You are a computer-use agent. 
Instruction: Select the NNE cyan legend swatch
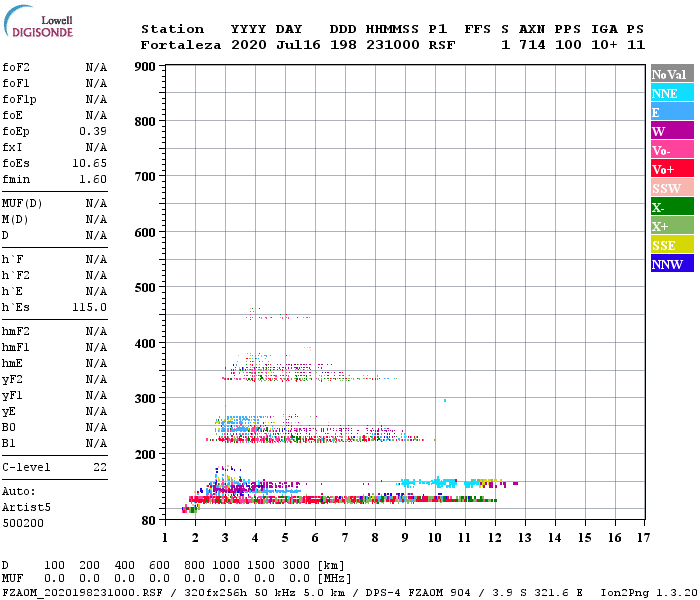coord(672,93)
